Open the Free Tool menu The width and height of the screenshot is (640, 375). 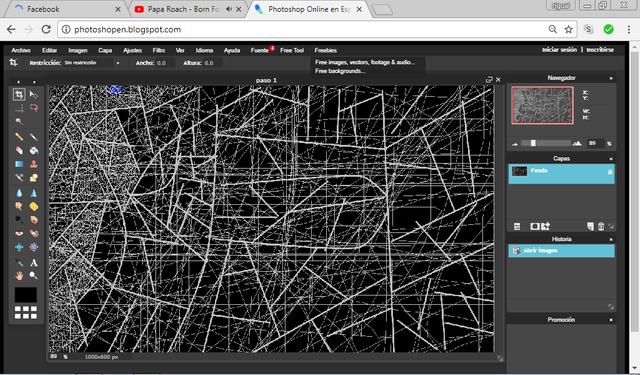point(292,50)
